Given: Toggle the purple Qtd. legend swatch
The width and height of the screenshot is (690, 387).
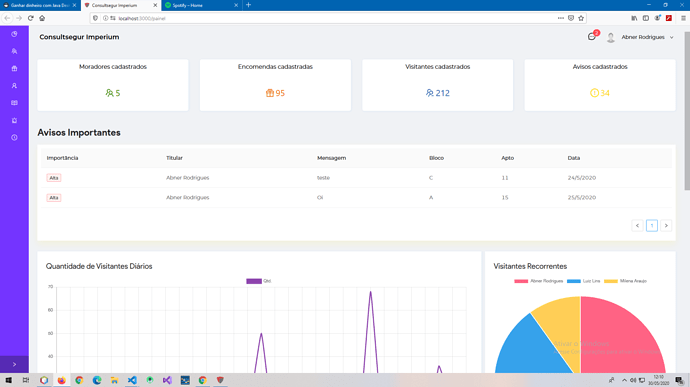Looking at the screenshot, I should click(254, 281).
